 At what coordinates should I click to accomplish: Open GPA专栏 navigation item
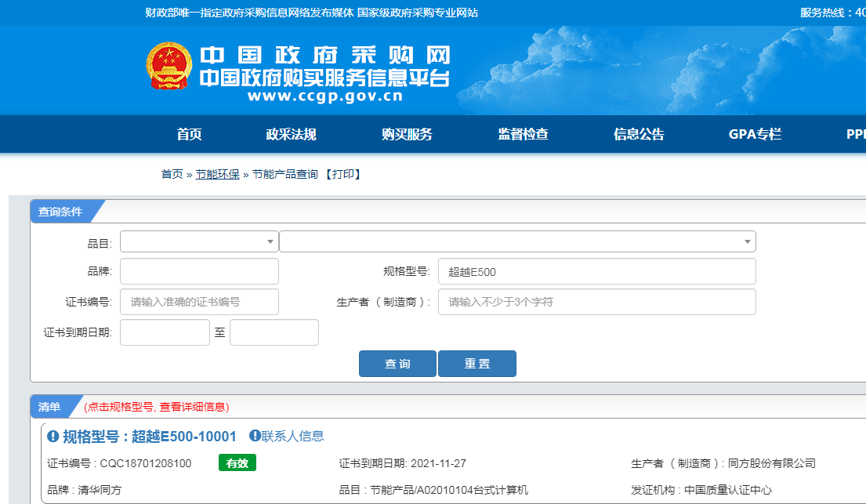(755, 134)
